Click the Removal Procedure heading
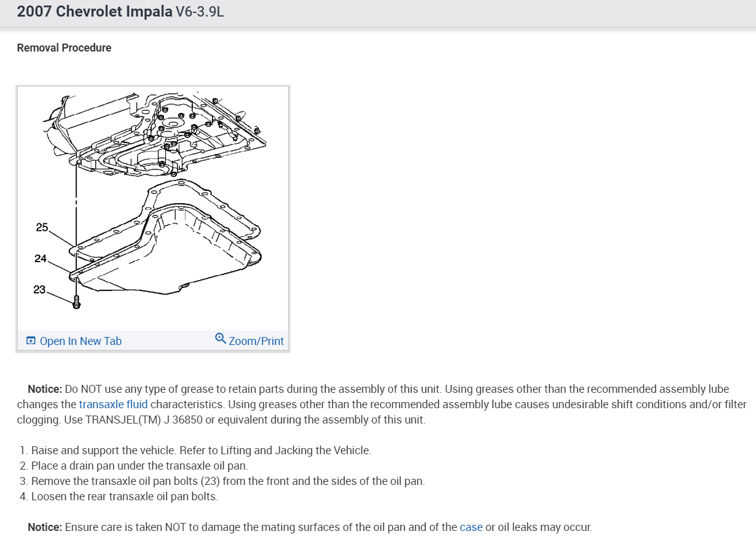The height and width of the screenshot is (542, 756). [64, 48]
